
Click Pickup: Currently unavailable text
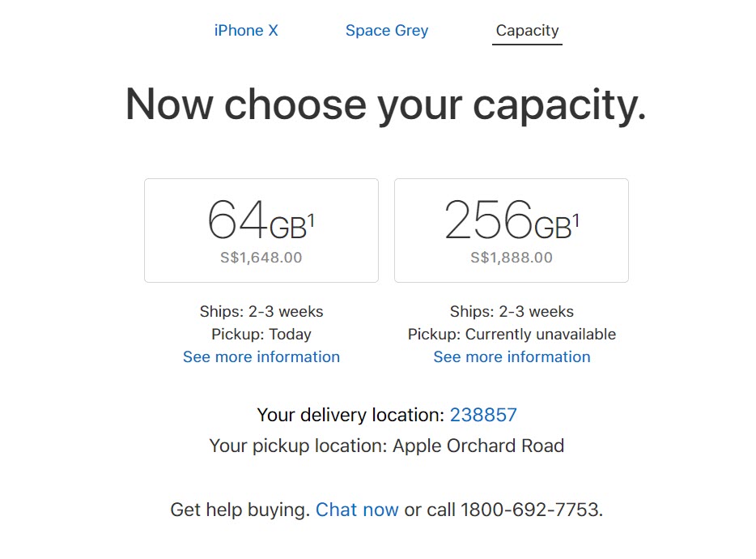(x=512, y=334)
